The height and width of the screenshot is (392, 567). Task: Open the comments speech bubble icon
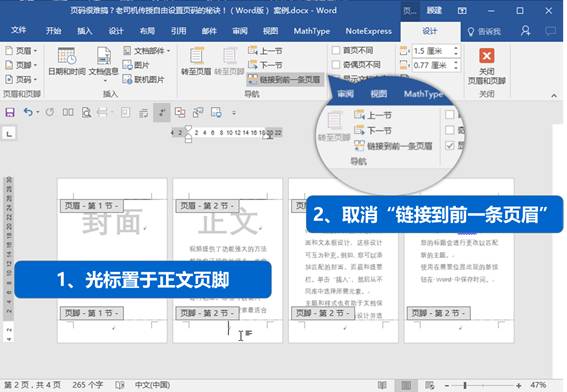[x=551, y=31]
